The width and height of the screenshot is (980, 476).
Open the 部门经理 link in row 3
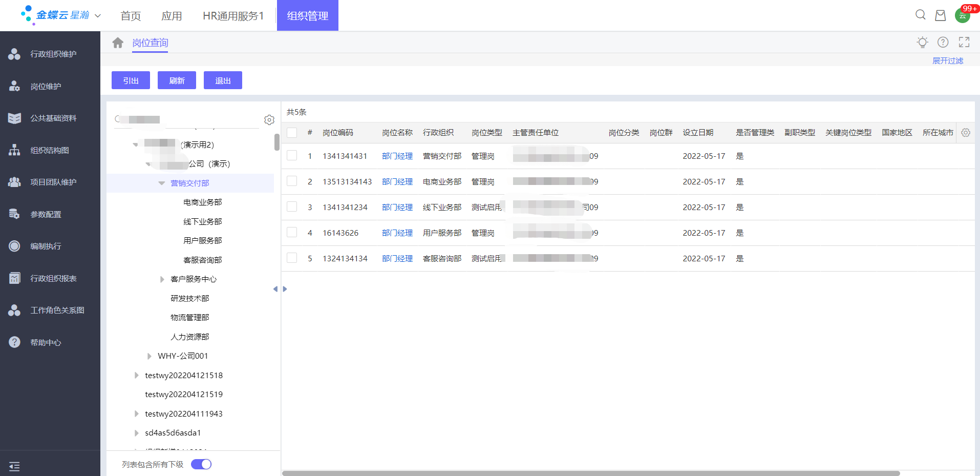(397, 208)
